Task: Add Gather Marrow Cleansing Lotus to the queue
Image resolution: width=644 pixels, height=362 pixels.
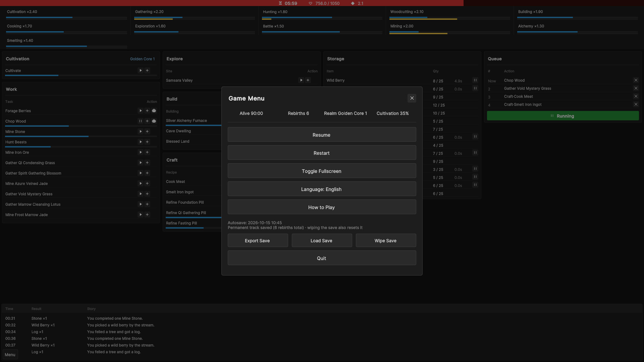Action: pos(147,204)
